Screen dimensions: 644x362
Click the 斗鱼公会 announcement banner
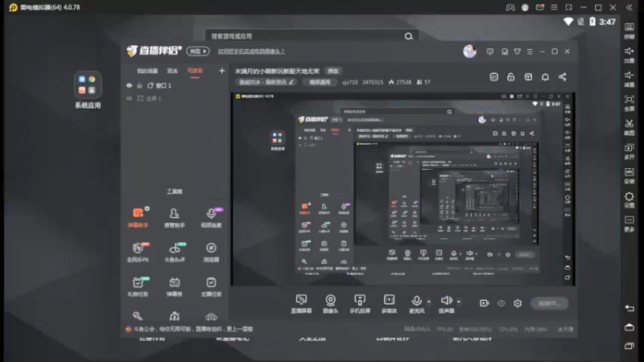(x=190, y=329)
